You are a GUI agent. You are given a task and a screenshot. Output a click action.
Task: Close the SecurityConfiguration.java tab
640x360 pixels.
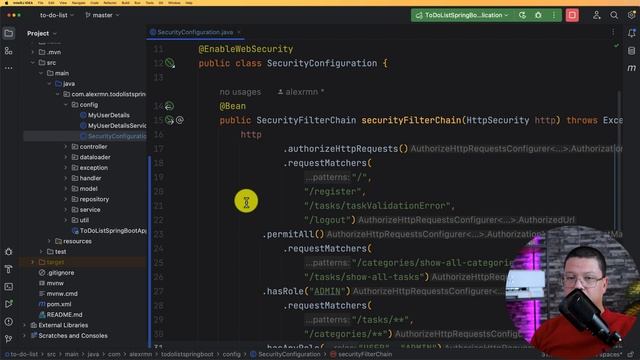coord(239,32)
